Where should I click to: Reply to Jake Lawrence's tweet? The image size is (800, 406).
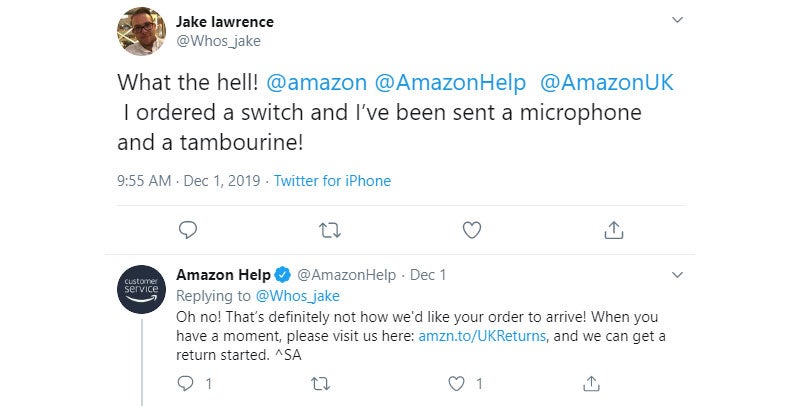tap(187, 230)
